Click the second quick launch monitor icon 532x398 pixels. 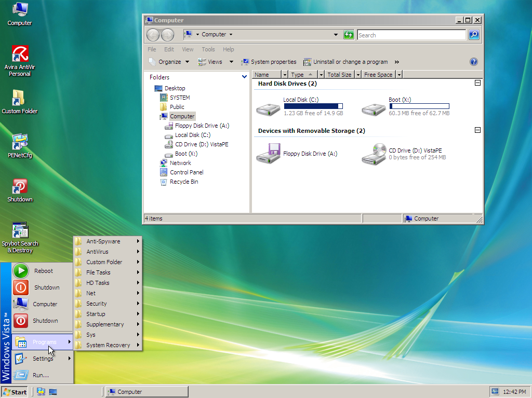(x=53, y=392)
